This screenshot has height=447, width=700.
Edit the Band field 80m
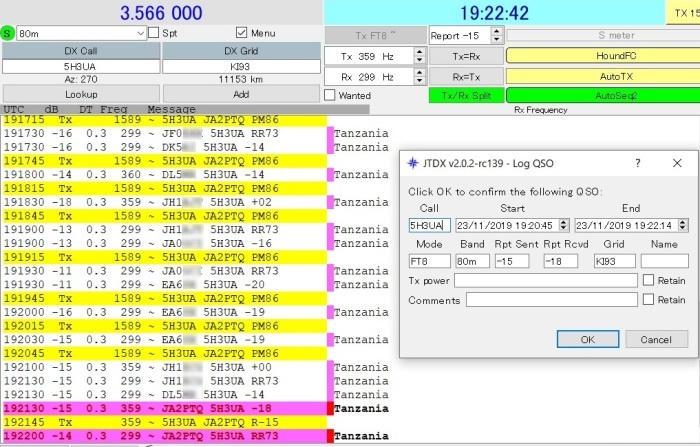pyautogui.click(x=472, y=261)
